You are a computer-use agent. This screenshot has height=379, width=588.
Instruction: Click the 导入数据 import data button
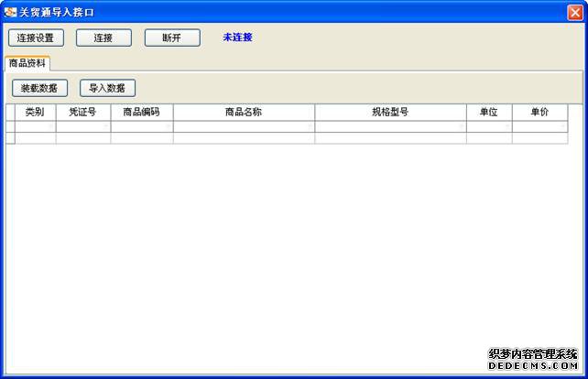[x=107, y=88]
